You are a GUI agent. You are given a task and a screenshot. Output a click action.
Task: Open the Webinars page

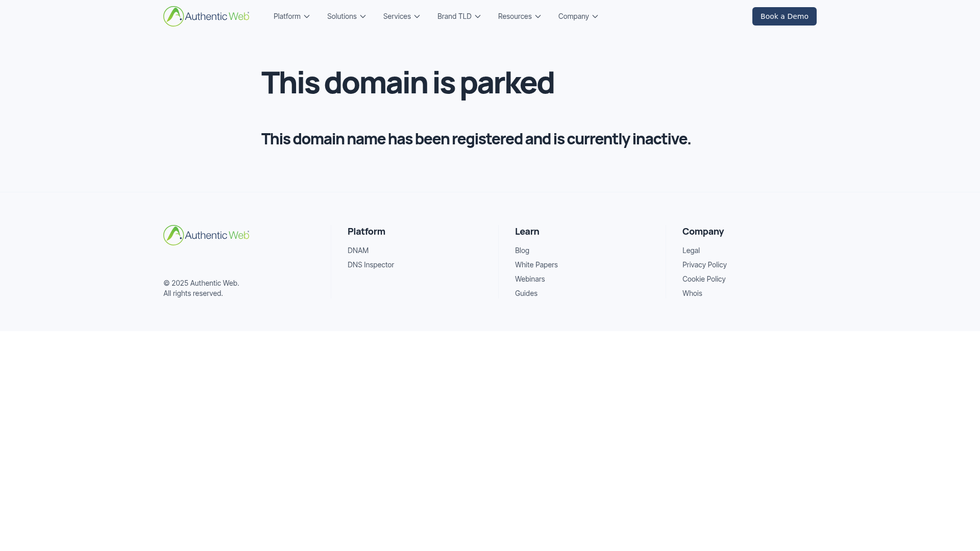coord(530,279)
